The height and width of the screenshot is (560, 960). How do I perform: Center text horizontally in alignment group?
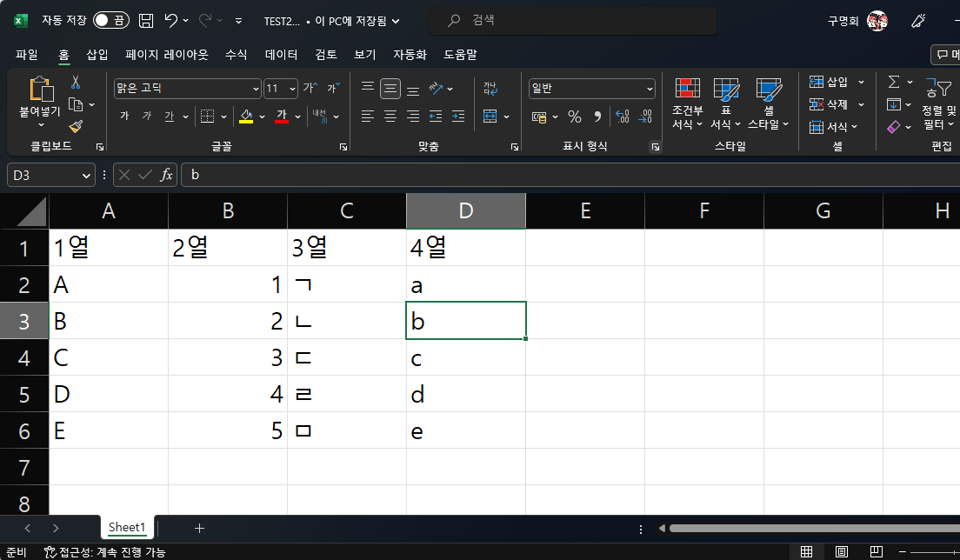coord(390,117)
